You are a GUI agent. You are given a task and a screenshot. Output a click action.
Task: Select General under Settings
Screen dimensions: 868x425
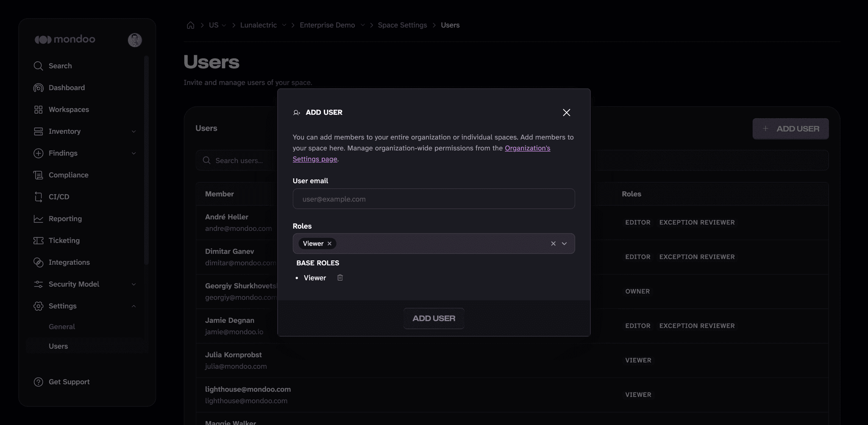point(62,327)
